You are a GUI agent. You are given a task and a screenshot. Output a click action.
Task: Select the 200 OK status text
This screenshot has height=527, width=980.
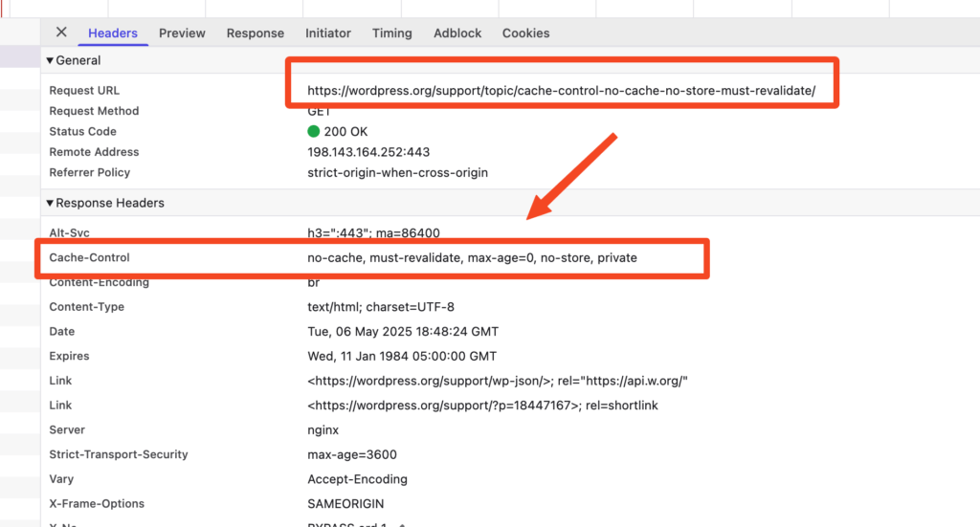345,132
